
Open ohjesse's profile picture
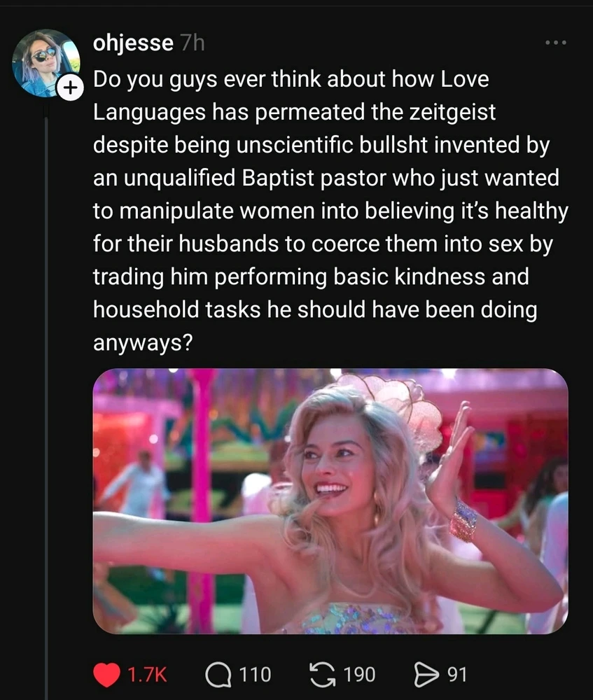coord(45,63)
